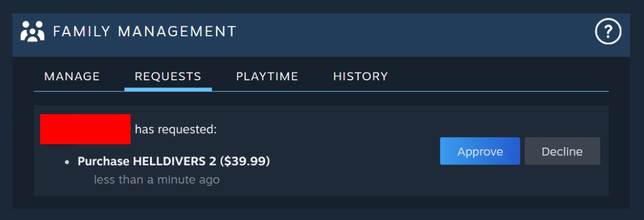Open help via question mark icon

pos(608,32)
